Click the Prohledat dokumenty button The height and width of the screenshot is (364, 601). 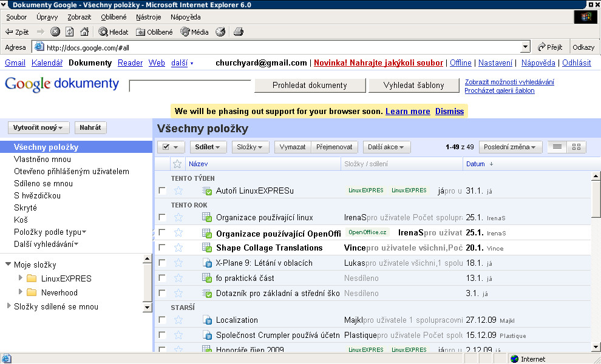pos(309,86)
